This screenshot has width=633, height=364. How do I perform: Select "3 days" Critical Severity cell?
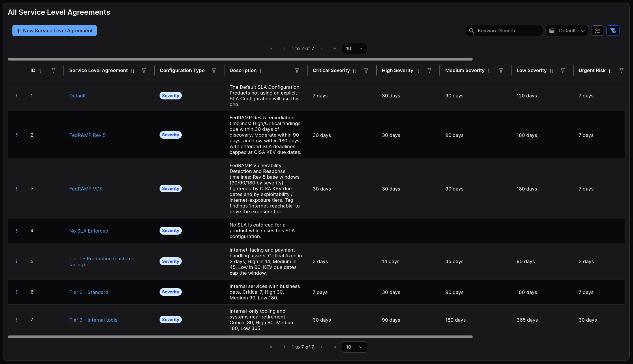pyautogui.click(x=320, y=261)
